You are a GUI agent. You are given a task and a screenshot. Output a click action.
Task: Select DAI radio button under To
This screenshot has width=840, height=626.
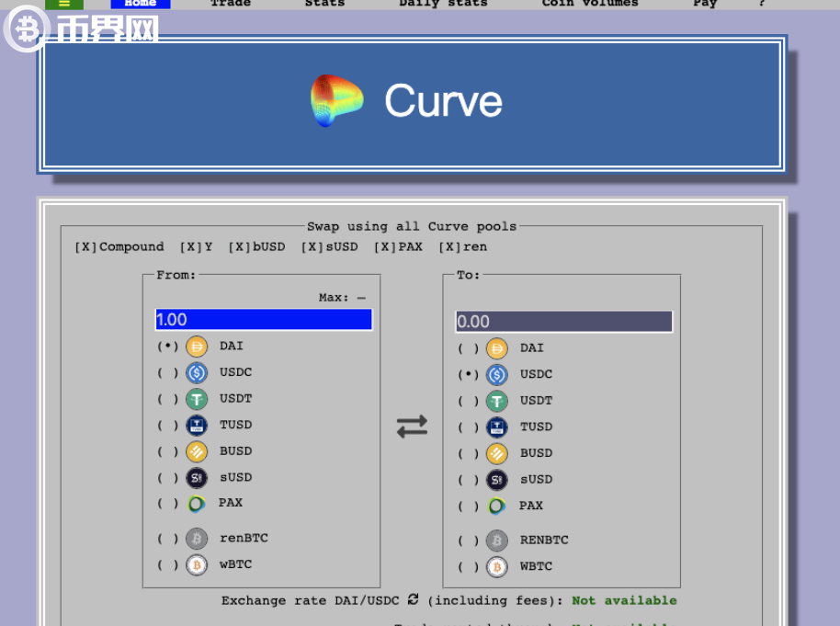point(468,348)
